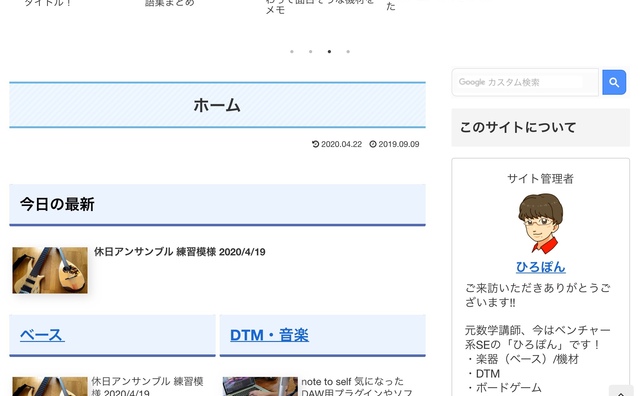Open the ベース category link
Image resolution: width=640 pixels, height=396 pixels.
coord(42,335)
